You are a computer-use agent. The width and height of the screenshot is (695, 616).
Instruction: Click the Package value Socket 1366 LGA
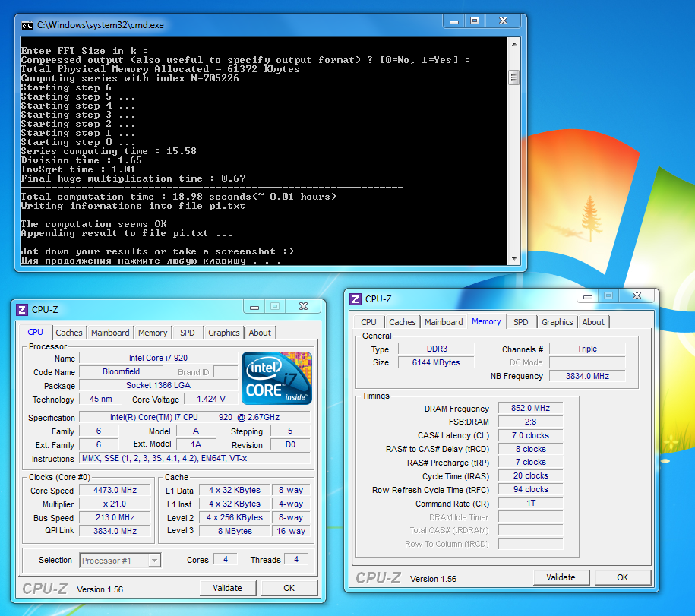pos(158,386)
